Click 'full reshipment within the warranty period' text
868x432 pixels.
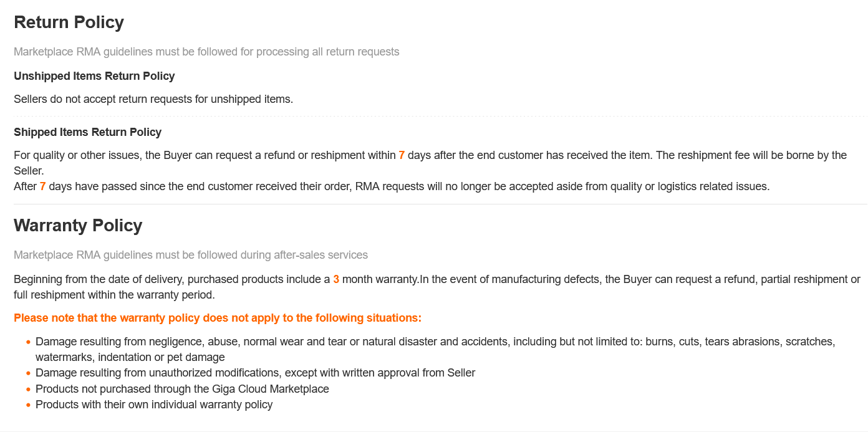114,295
